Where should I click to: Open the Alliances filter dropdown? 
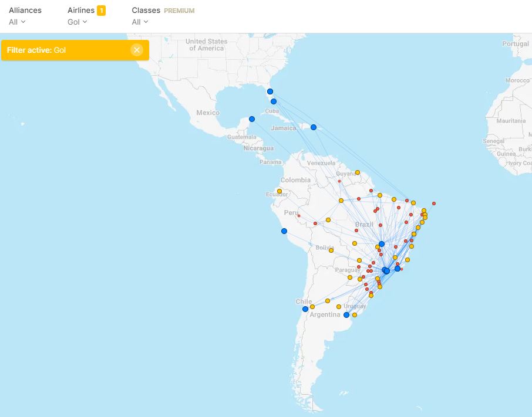point(18,22)
